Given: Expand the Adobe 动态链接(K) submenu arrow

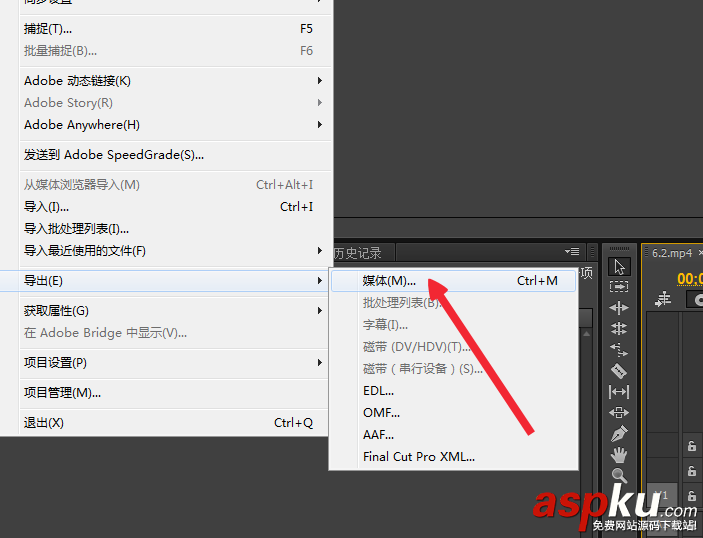Looking at the screenshot, I should point(320,81).
